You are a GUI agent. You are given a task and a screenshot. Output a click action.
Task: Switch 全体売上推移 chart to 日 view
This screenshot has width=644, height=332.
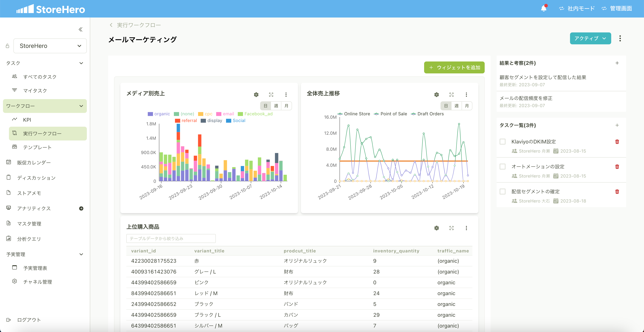point(446,106)
